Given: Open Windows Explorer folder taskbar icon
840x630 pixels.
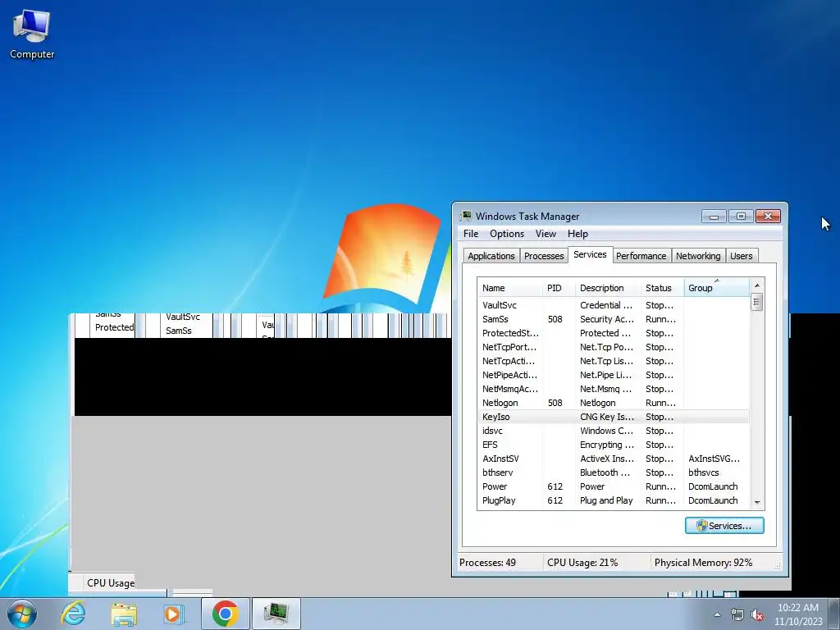Looking at the screenshot, I should click(x=124, y=614).
